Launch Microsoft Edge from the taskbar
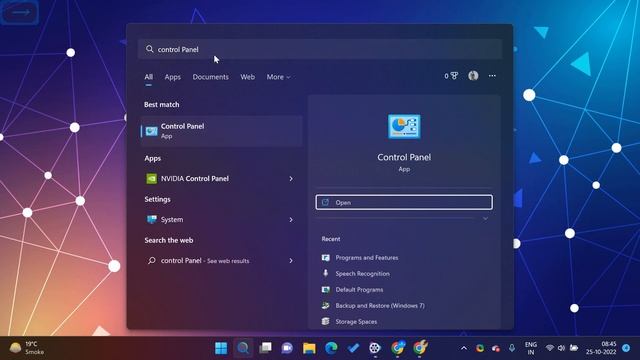The image size is (640, 360). (331, 348)
